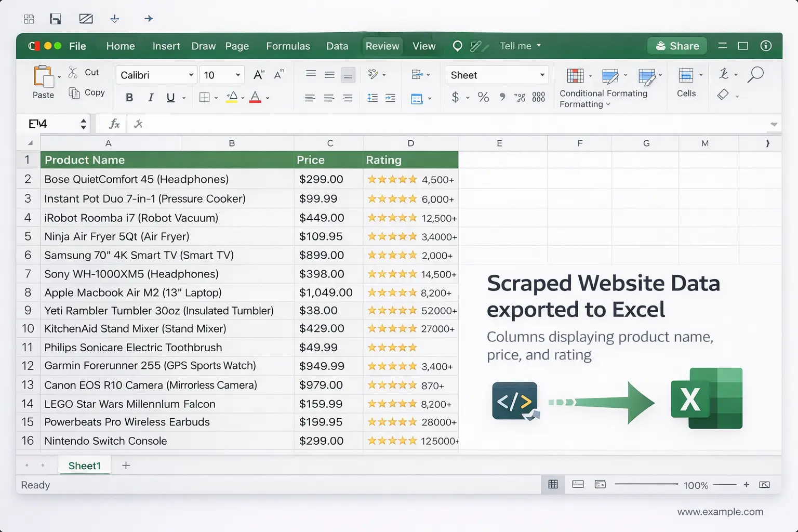
Task: Switch to the Home tab
Action: (121, 46)
